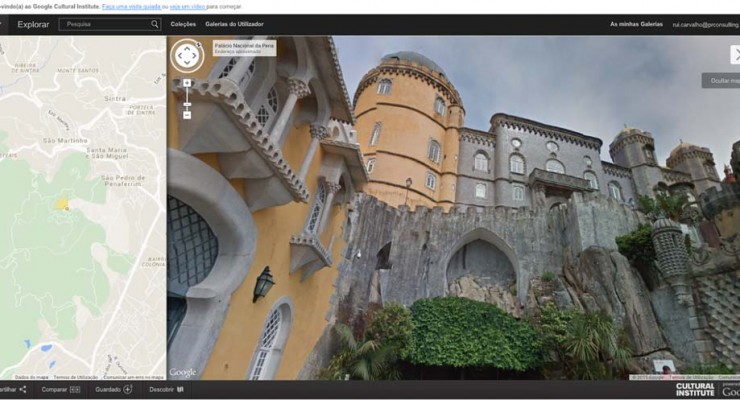Click the Descobrir book icon
Image resolution: width=740 pixels, height=400 pixels.
(x=180, y=390)
